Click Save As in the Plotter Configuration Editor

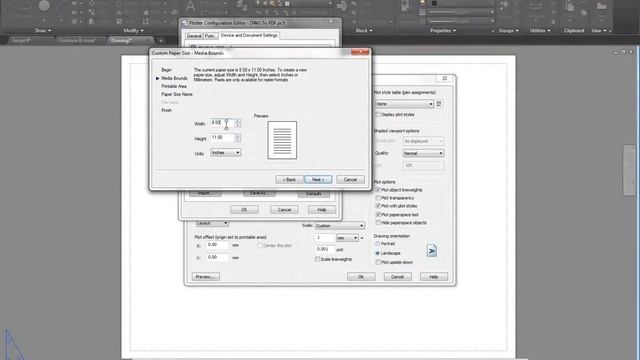coord(259,193)
